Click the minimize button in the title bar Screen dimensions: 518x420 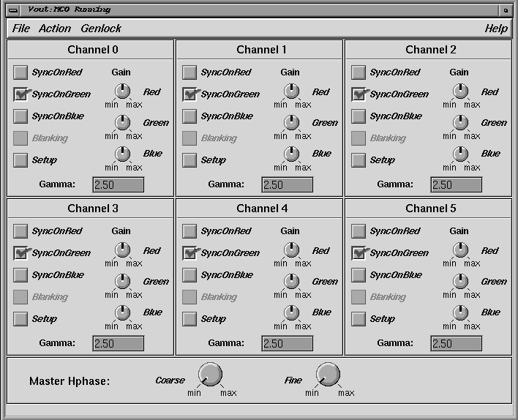pos(506,10)
